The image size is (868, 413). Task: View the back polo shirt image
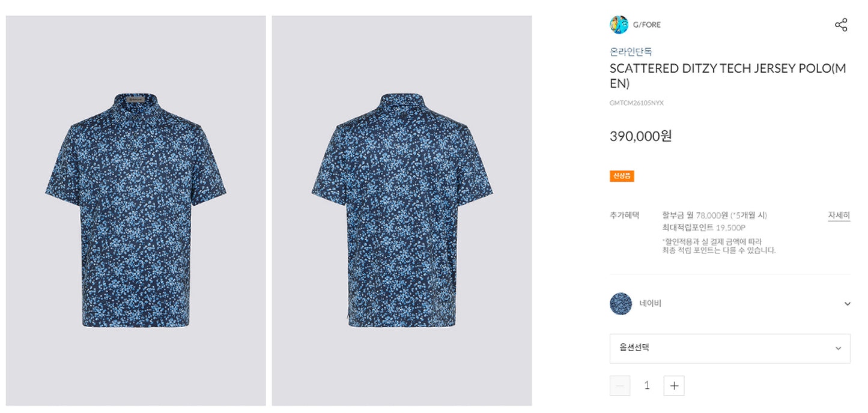[402, 211]
